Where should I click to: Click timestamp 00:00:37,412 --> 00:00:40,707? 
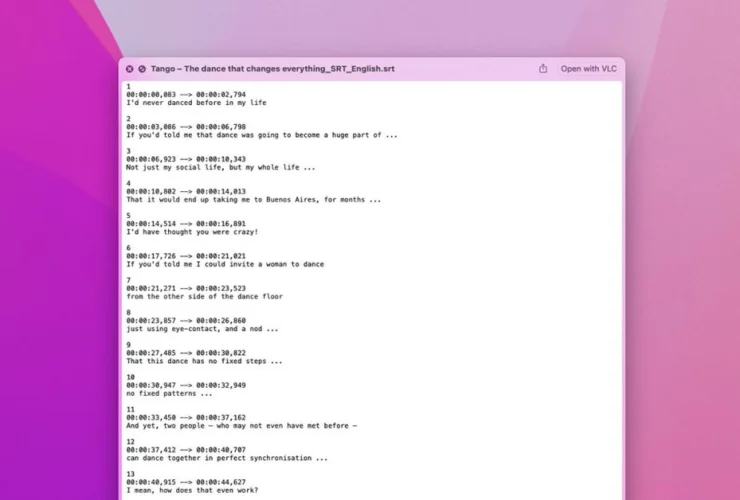click(186, 450)
